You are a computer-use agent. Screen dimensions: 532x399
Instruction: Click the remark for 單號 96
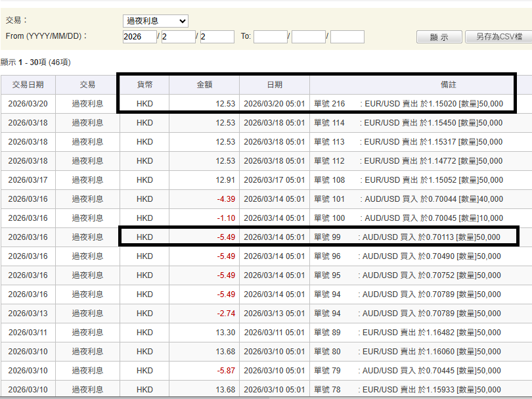click(407, 256)
